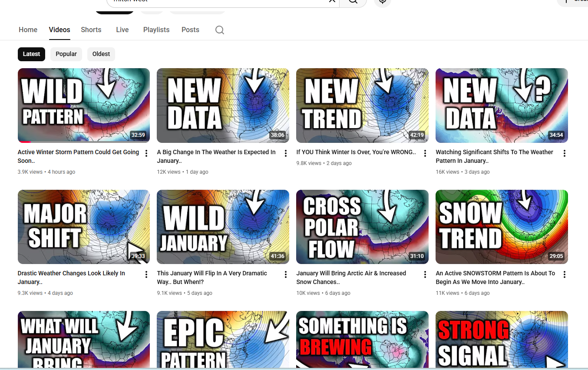Expand action menu for 'A Big Change In The Weather' video
Image resolution: width=588 pixels, height=370 pixels.
[x=286, y=153]
